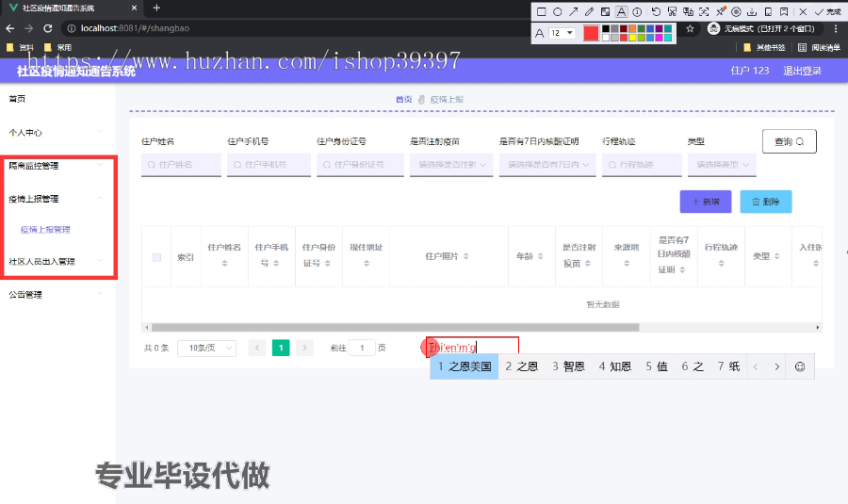The height and width of the screenshot is (504, 848).
Task: Click 完成 to finish the screenshot
Action: coord(828,11)
